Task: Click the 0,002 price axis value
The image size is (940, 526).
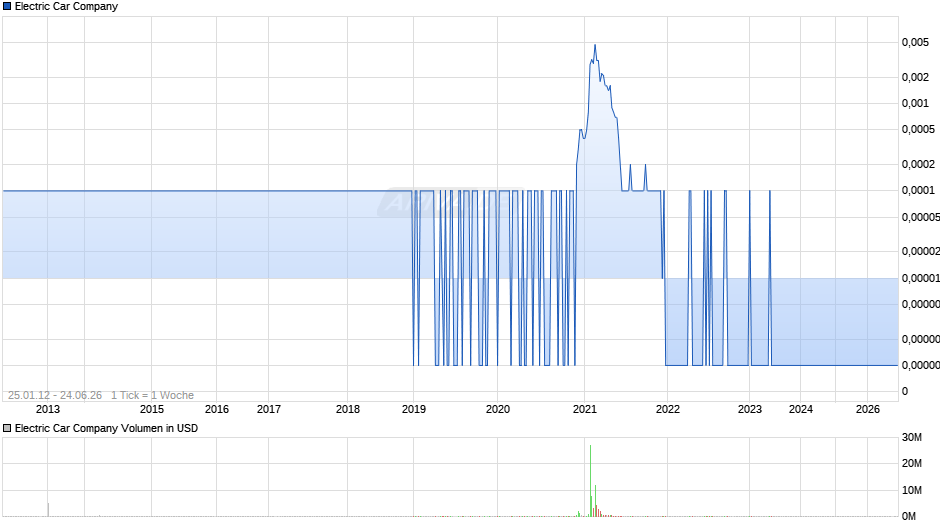Action: (x=915, y=77)
